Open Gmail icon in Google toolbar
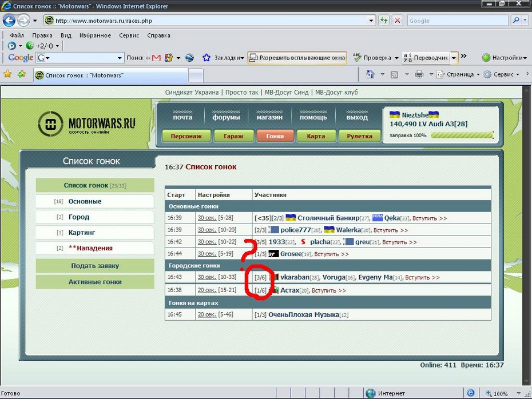 point(156,58)
